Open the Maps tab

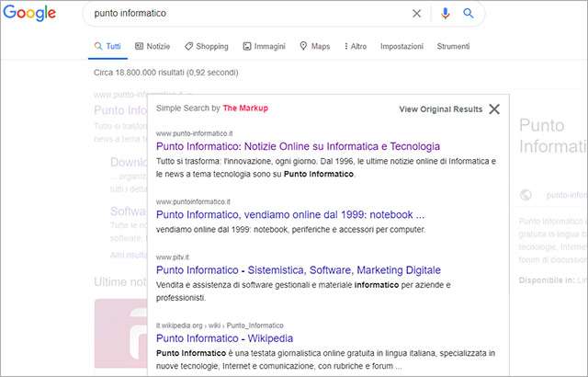[315, 46]
